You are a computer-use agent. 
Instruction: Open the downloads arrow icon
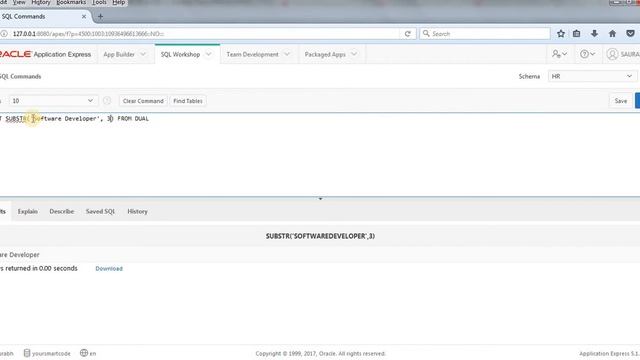pos(594,34)
